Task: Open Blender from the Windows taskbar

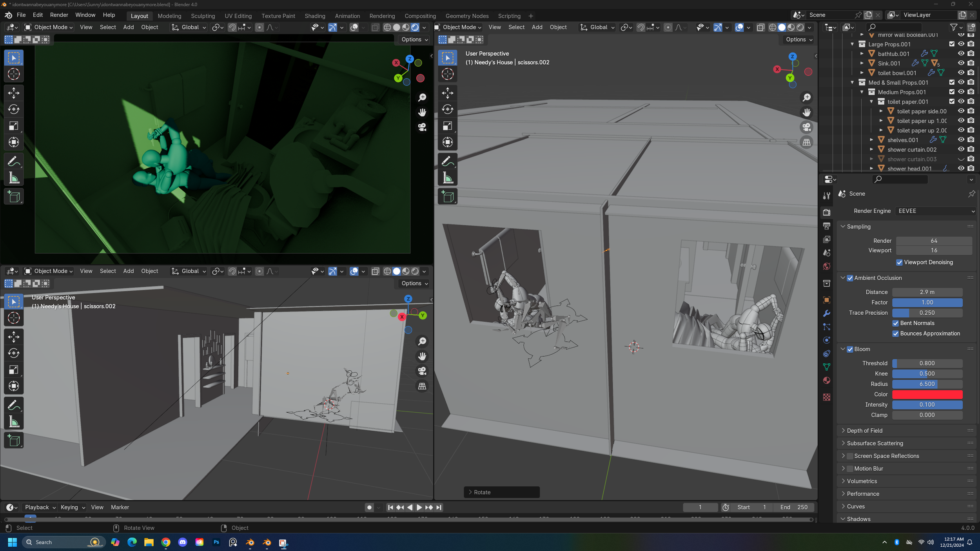Action: 250,542
